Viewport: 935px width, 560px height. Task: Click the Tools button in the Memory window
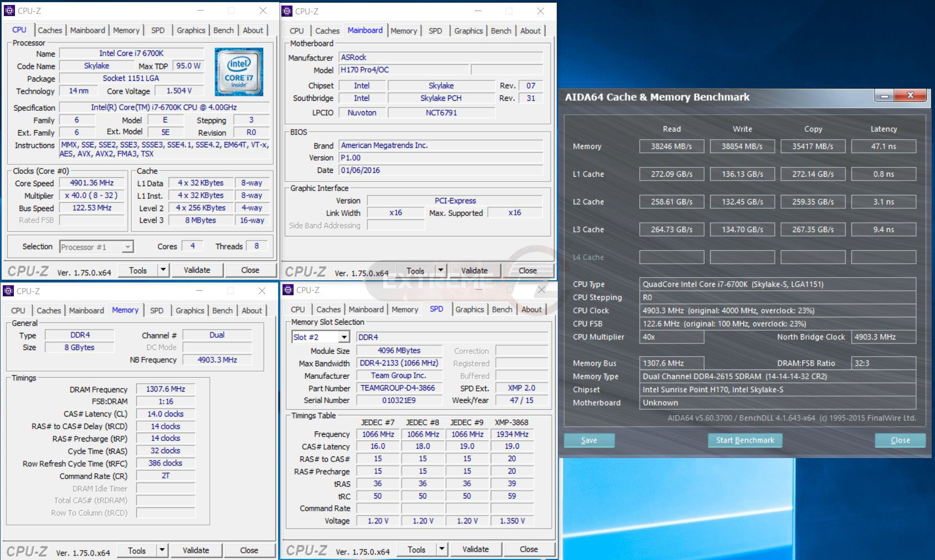[137, 551]
